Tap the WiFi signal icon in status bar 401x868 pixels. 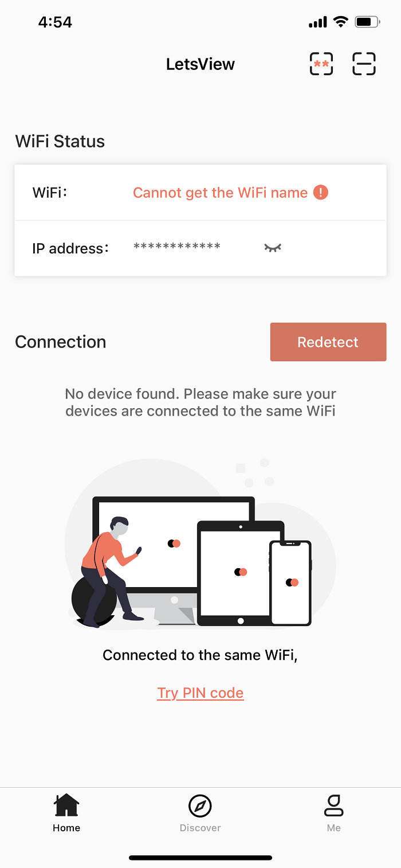tap(341, 22)
